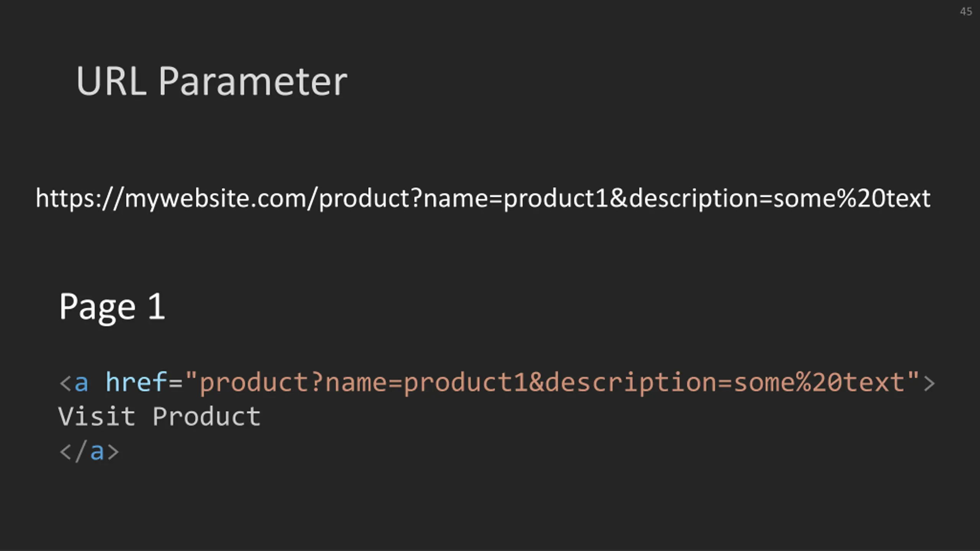Viewport: 980px width, 551px height.
Task: Select "description" in the white URL
Action: (693, 198)
